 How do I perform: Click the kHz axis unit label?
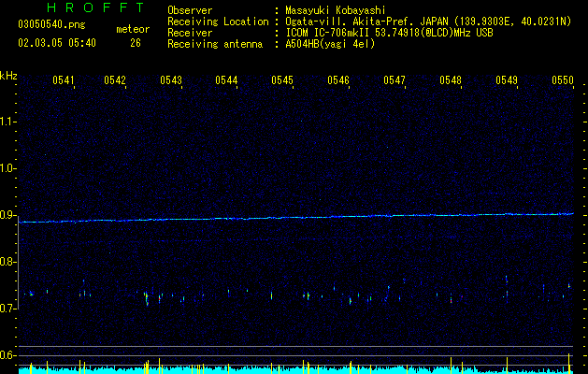point(8,76)
